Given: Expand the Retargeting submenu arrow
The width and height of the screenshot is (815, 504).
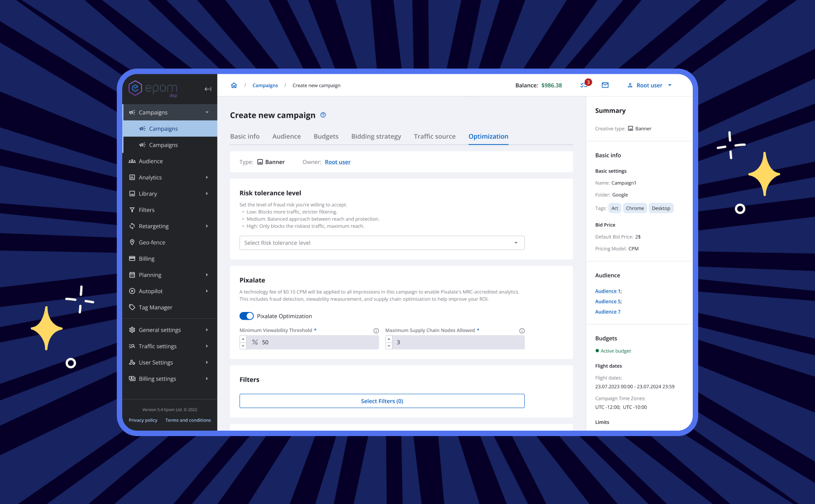Looking at the screenshot, I should tap(207, 226).
